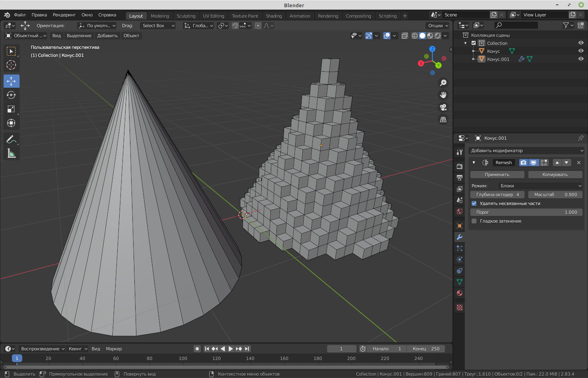The image size is (588, 378).
Task: Hide Конус.001 using its eye icon
Action: coord(581,59)
